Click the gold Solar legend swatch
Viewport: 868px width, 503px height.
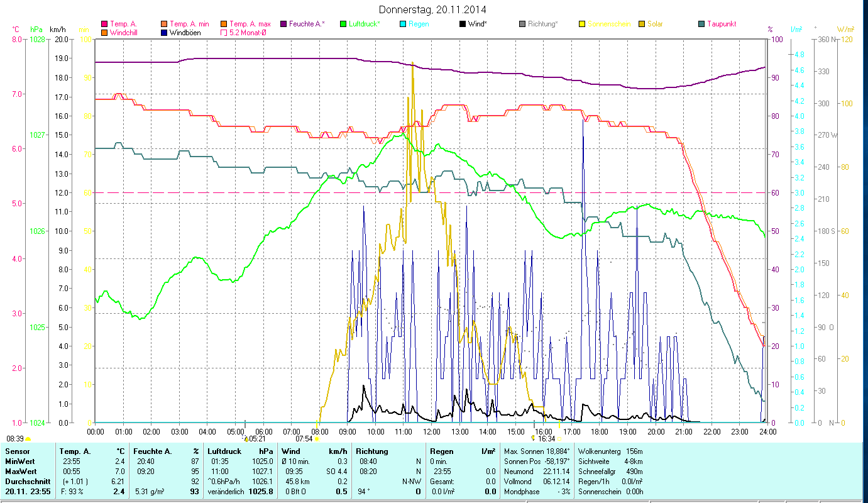[642, 25]
